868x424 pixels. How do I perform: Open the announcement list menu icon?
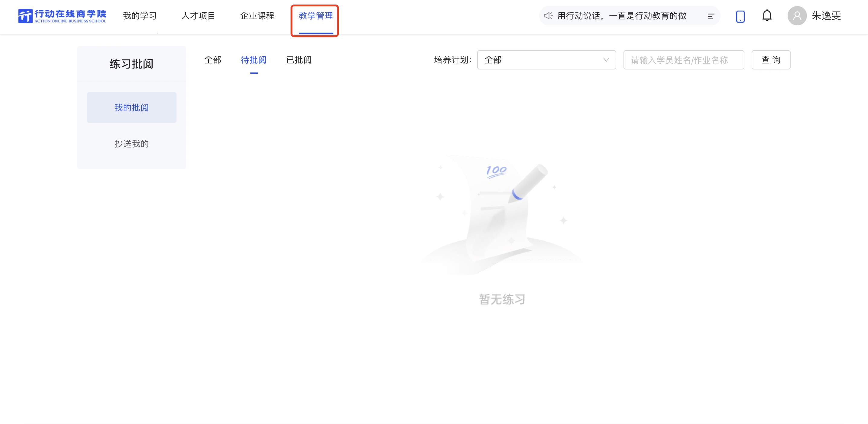click(711, 16)
